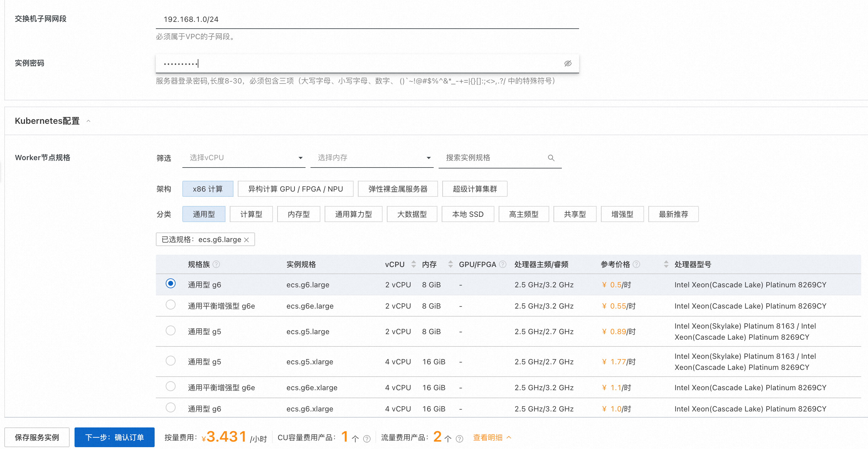868x449 pixels.
Task: Select radio for ecs.g5.xlarge row
Action: 171,361
